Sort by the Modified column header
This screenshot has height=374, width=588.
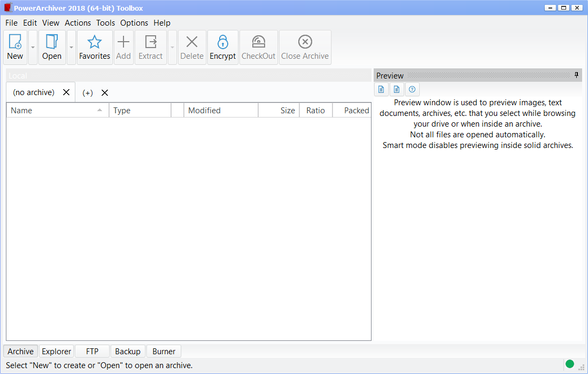[221, 110]
